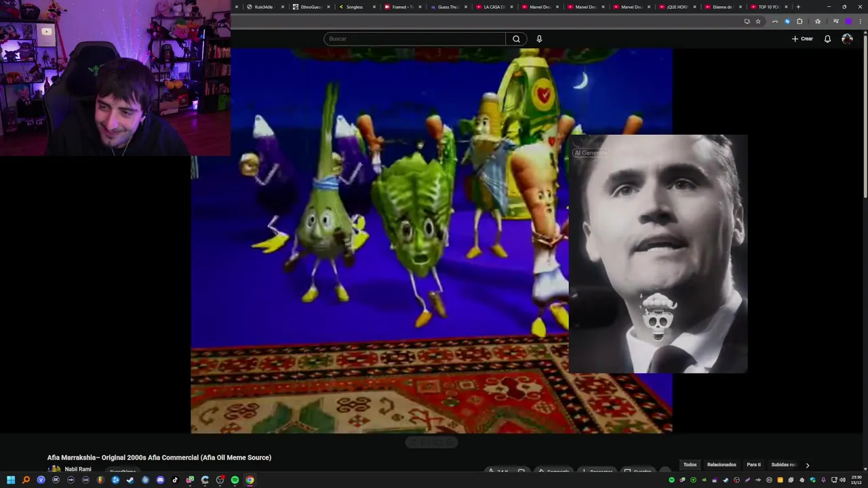Click the install app icon in address bar
868x488 pixels.
[747, 21]
